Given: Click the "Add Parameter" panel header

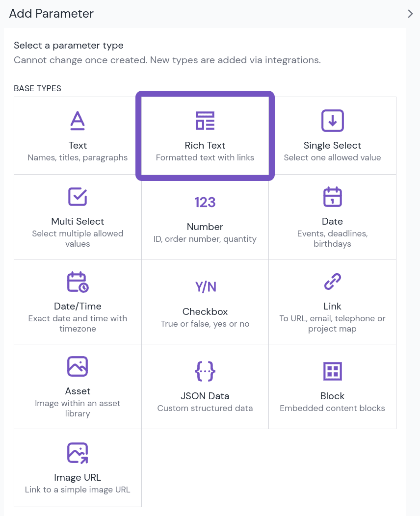Looking at the screenshot, I should click(52, 14).
